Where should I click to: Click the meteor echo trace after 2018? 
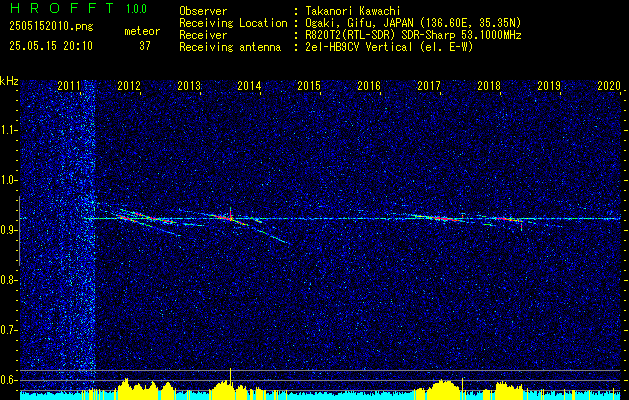click(x=507, y=219)
